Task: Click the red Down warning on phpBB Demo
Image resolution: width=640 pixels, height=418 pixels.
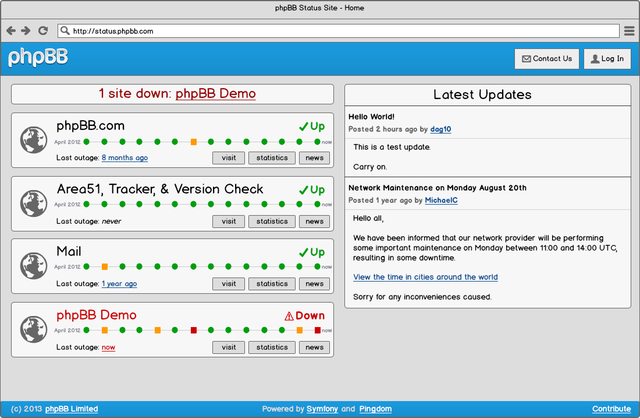Action: 304,316
